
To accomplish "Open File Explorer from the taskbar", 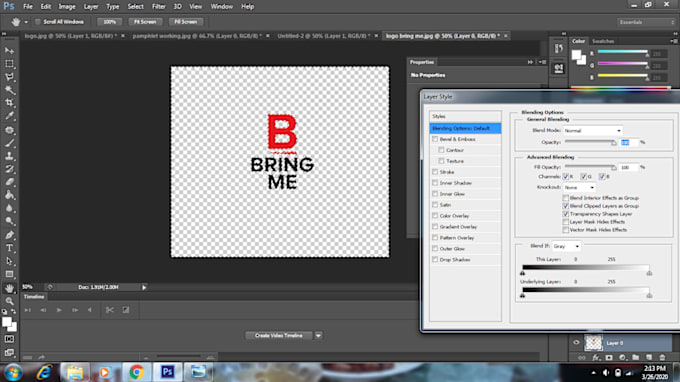I will coord(75,372).
